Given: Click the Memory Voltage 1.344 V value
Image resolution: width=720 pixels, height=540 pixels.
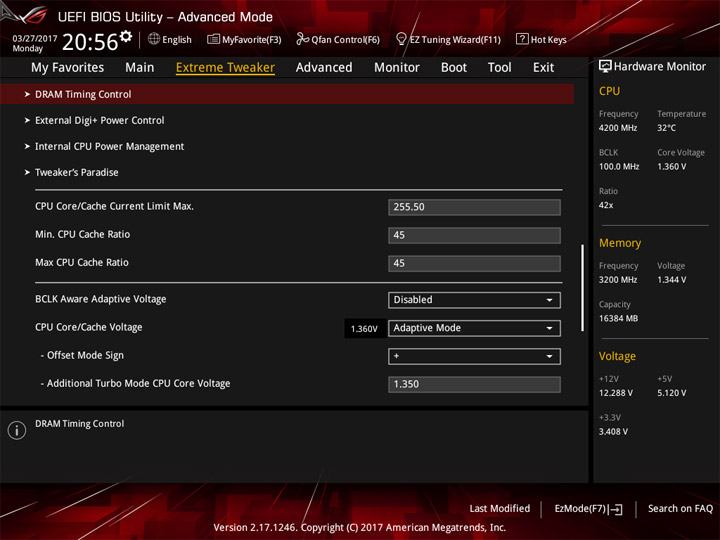Looking at the screenshot, I should pyautogui.click(x=671, y=280).
